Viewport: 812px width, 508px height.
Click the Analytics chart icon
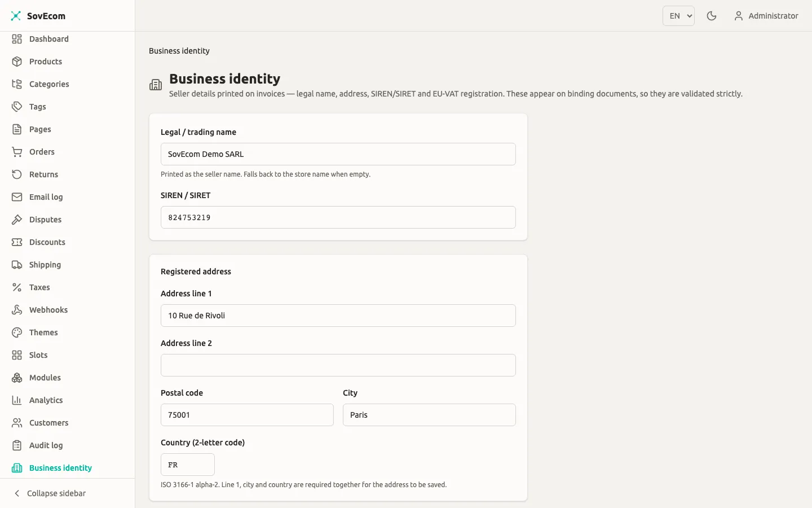pyautogui.click(x=17, y=400)
